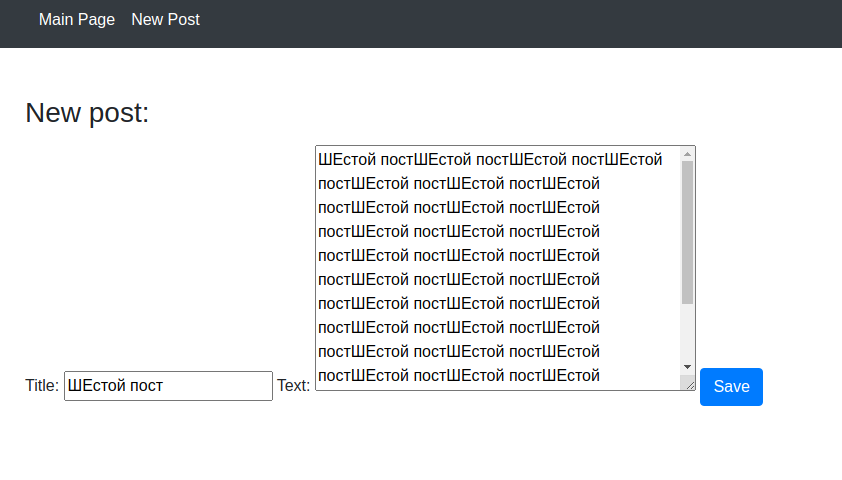Screen dimensions: 842x480
Task: Click the "Text:" label
Action: click(x=293, y=386)
